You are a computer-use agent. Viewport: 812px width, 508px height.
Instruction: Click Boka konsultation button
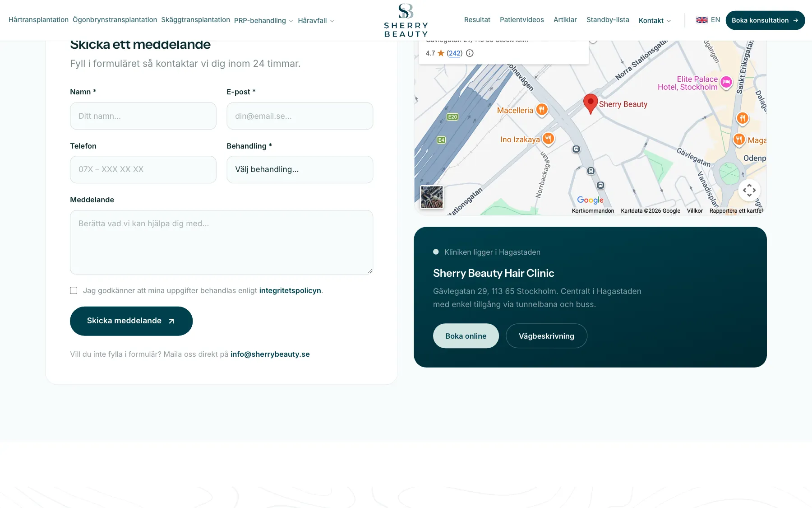[x=765, y=20]
